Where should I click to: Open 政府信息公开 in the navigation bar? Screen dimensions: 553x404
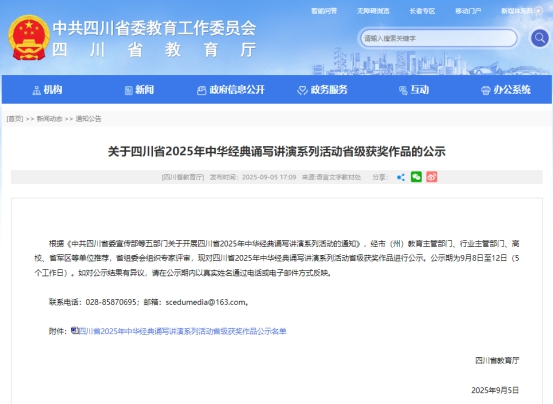pos(231,90)
